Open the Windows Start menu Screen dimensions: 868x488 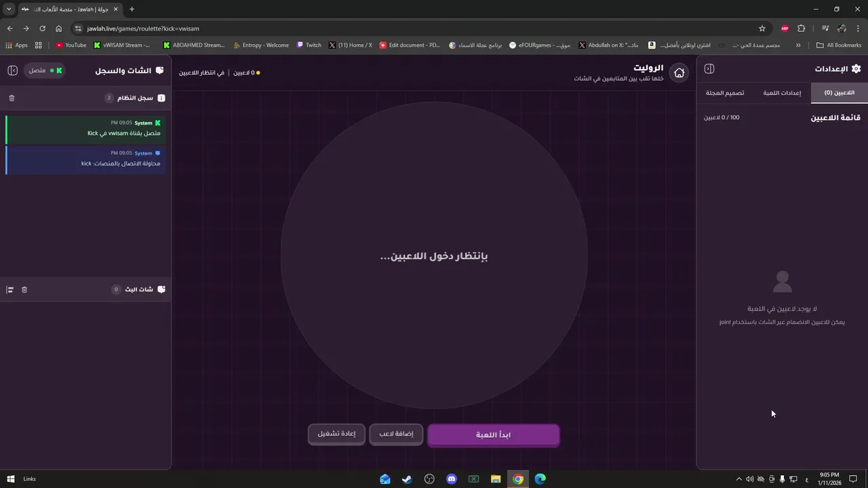(10, 479)
